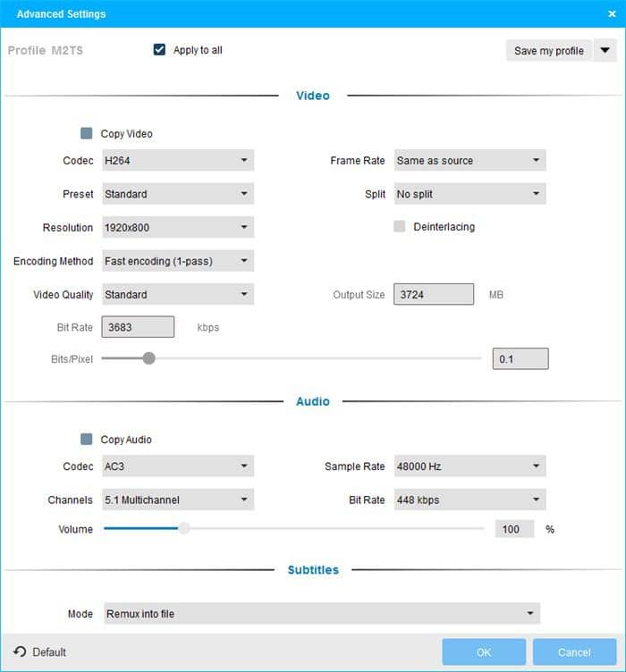Open the Resolution 1920x800 dropdown
Viewport: 626px width, 672px height.
click(178, 227)
